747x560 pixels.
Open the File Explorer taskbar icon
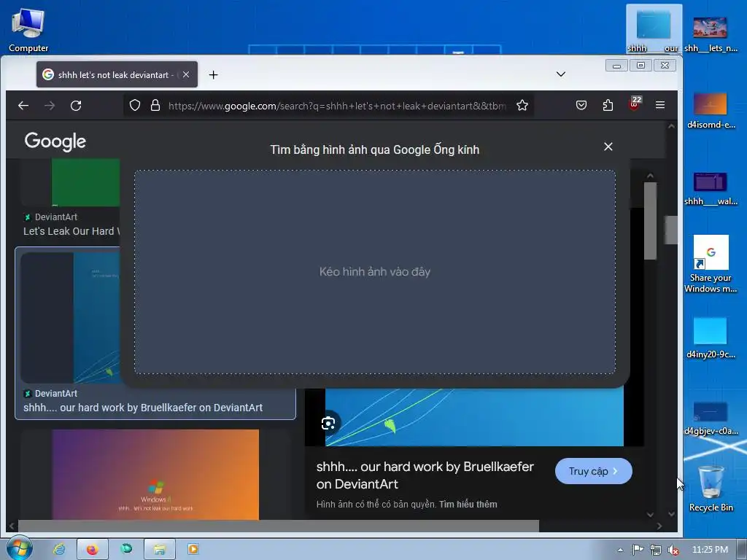pos(159,549)
